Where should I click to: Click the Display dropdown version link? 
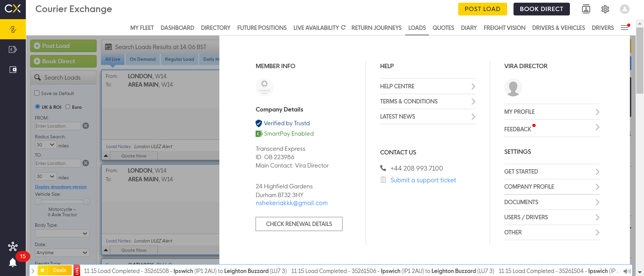pyautogui.click(x=61, y=187)
